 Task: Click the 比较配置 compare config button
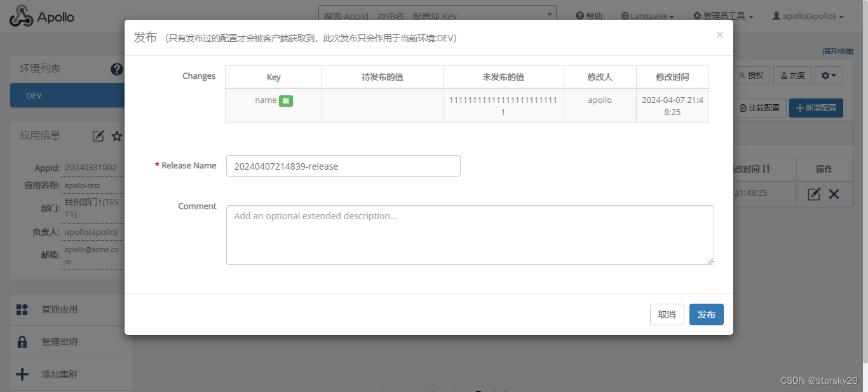click(x=760, y=108)
